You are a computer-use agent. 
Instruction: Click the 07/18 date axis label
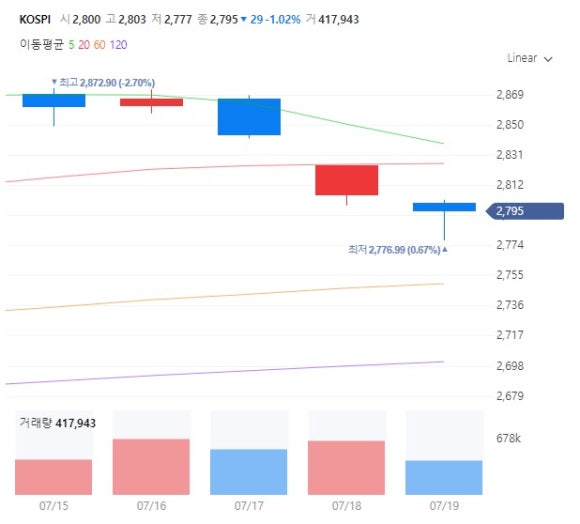coord(347,506)
